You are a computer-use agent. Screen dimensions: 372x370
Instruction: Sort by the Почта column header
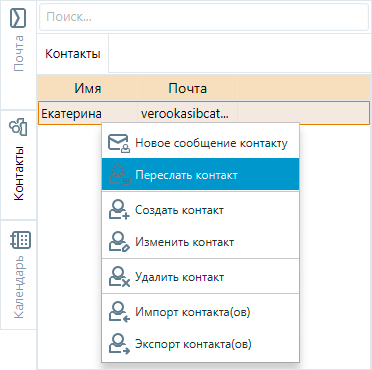pyautogui.click(x=187, y=88)
